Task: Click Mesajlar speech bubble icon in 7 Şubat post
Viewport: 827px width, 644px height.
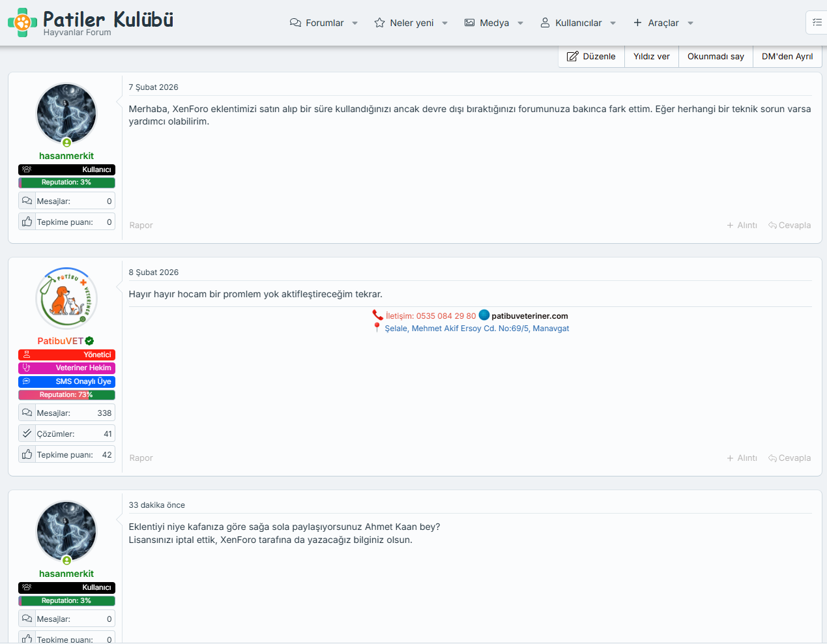Action: [x=27, y=201]
